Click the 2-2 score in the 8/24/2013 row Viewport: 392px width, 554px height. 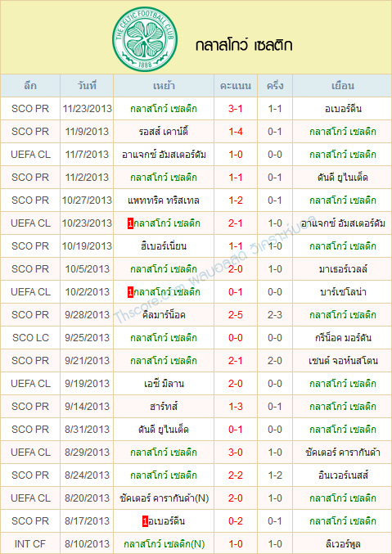[236, 475]
